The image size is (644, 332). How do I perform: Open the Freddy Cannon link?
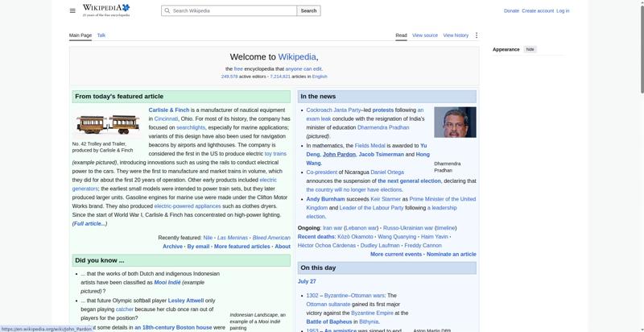[x=423, y=246]
